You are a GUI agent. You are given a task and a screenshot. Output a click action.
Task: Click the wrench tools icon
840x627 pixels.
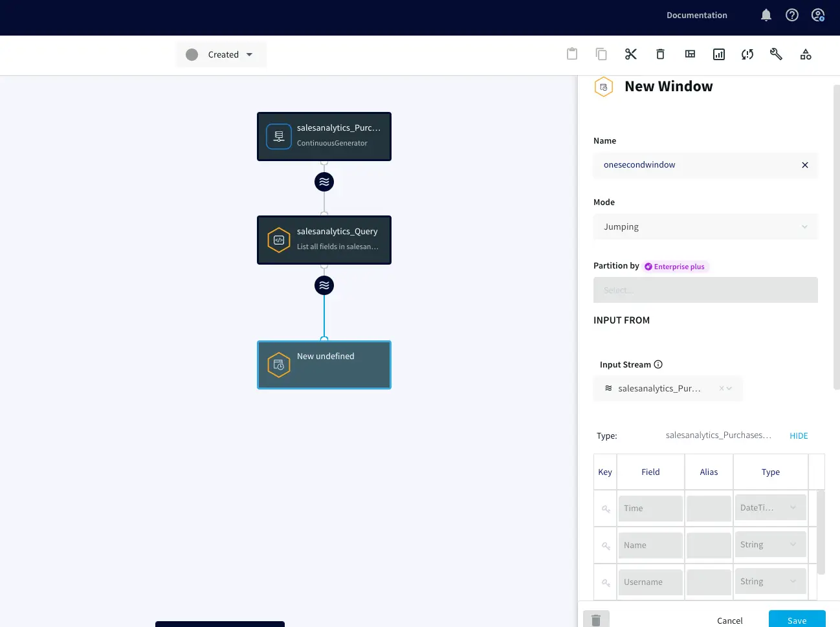pos(776,54)
